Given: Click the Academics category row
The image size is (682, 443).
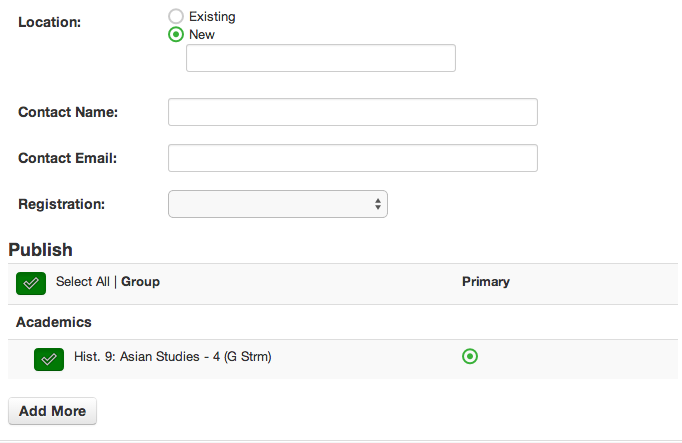Looking at the screenshot, I should (343, 322).
